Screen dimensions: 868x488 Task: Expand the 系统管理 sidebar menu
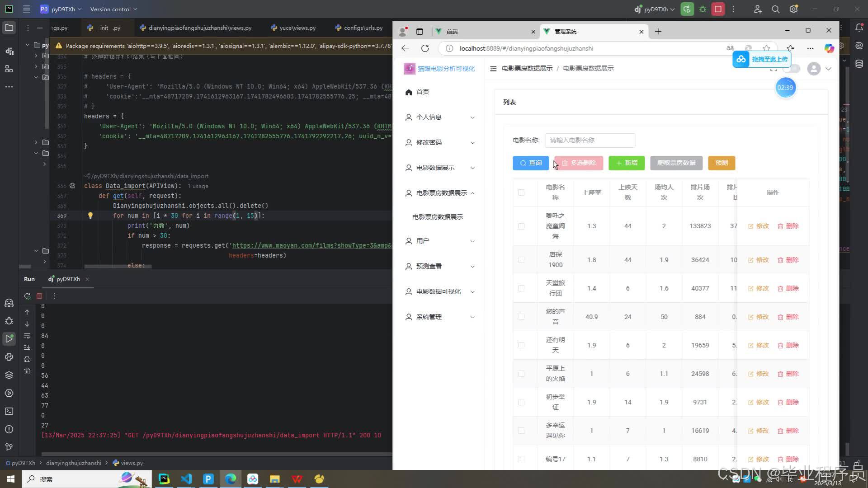coord(439,317)
